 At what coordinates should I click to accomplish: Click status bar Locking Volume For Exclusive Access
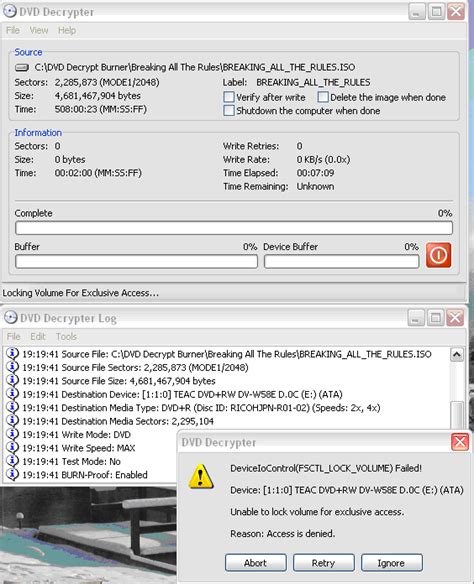click(80, 293)
